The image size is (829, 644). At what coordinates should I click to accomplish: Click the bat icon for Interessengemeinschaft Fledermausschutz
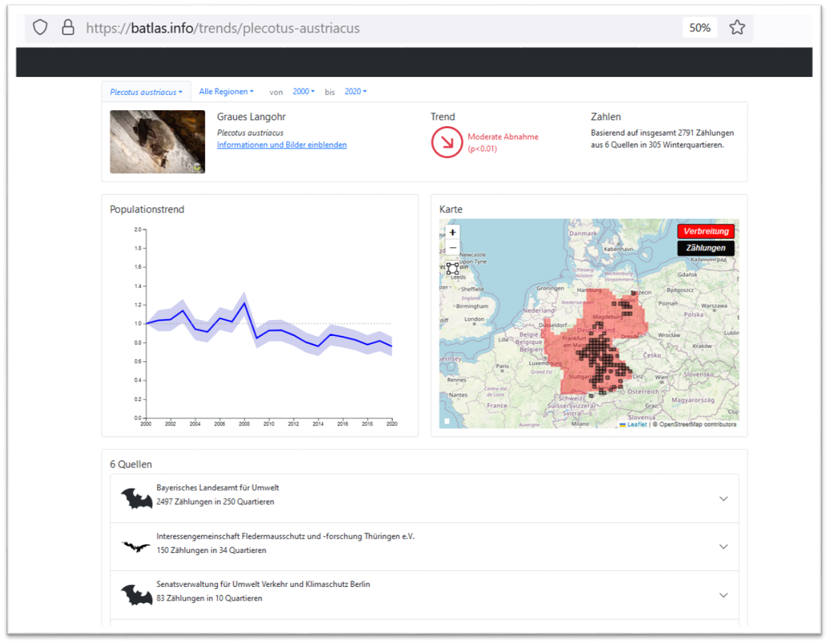pyautogui.click(x=136, y=546)
